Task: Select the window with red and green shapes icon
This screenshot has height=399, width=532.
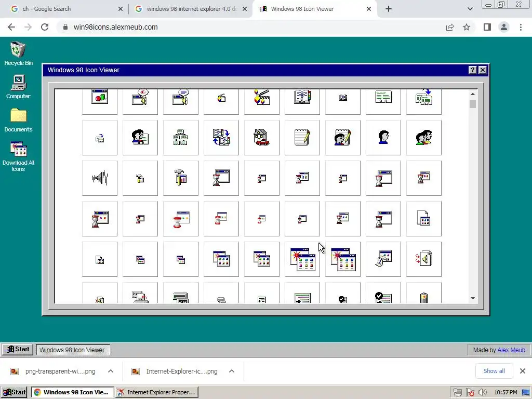Action: [x=99, y=101]
